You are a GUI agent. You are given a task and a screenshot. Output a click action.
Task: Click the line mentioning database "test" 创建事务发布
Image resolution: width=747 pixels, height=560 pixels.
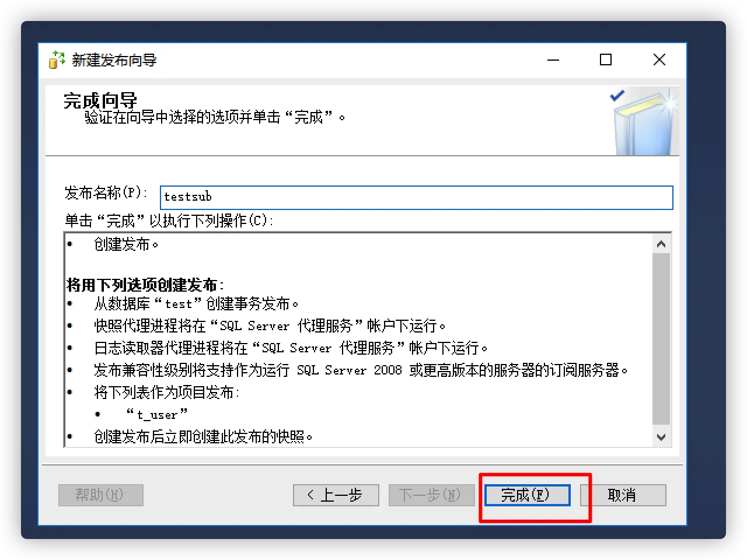click(x=196, y=303)
